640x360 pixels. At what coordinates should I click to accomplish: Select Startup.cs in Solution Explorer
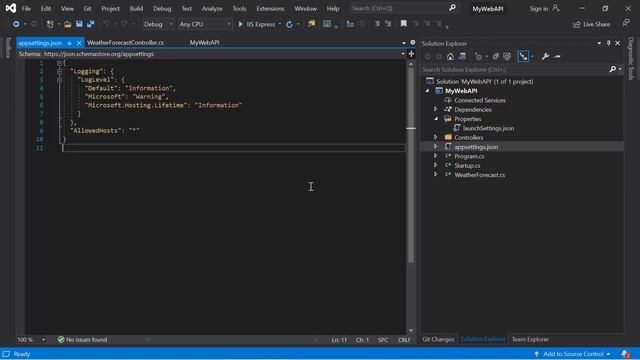[467, 165]
